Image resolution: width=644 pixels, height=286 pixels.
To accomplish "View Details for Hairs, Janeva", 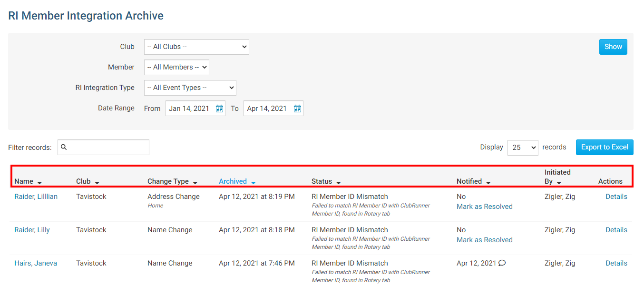I will [616, 263].
